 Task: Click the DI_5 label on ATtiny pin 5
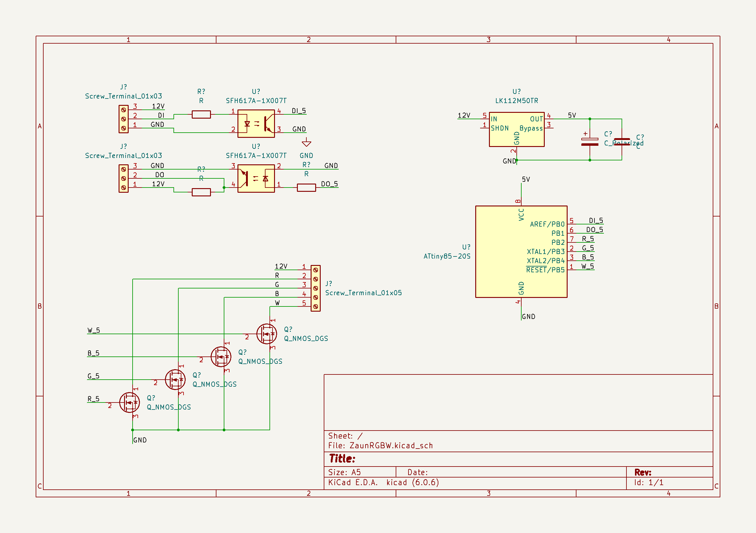point(596,220)
